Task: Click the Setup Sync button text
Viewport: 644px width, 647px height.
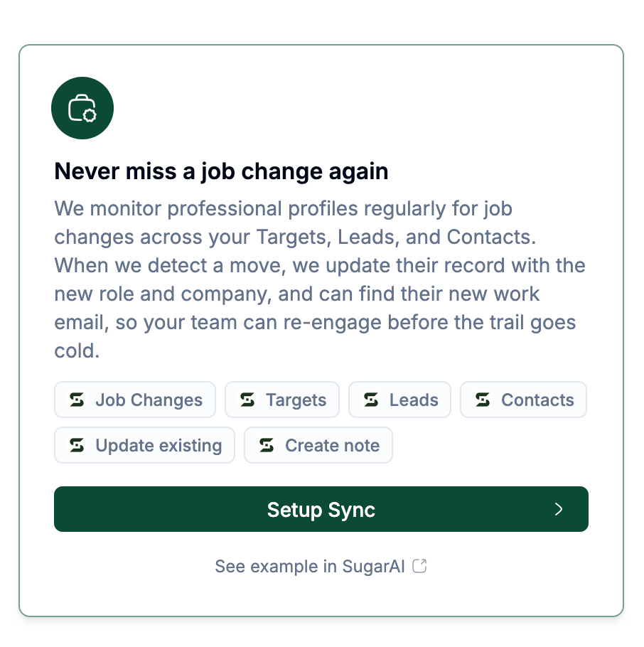Action: pyautogui.click(x=321, y=510)
